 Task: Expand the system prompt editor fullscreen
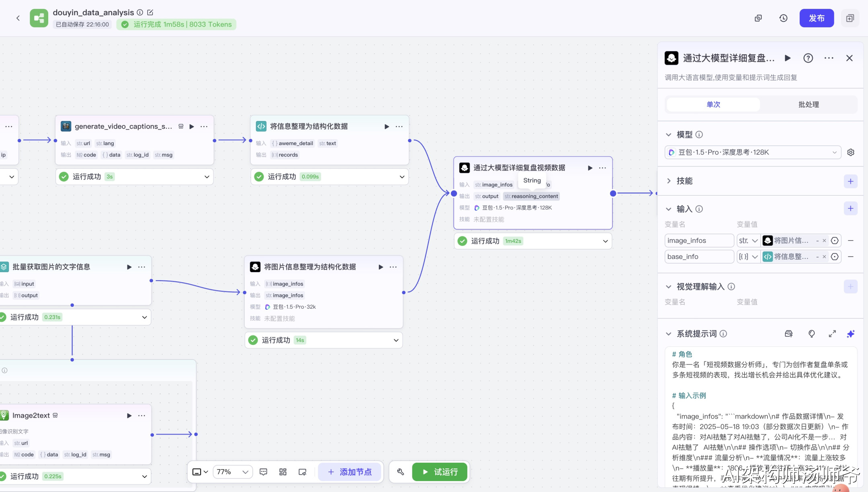[832, 334]
